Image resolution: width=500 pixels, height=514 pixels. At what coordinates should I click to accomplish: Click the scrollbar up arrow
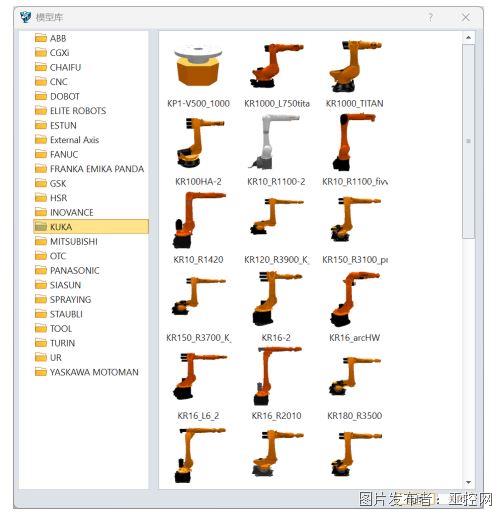[468, 37]
